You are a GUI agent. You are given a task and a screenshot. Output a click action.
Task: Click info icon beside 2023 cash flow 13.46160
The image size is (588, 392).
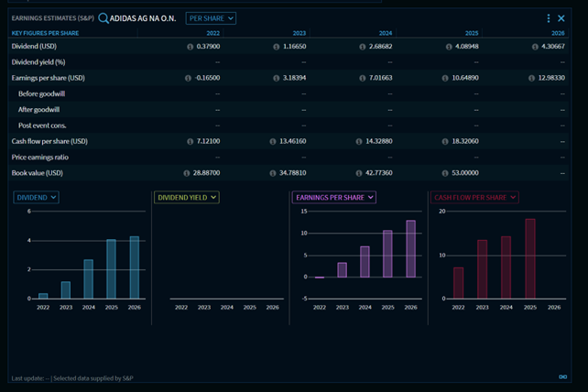(273, 141)
